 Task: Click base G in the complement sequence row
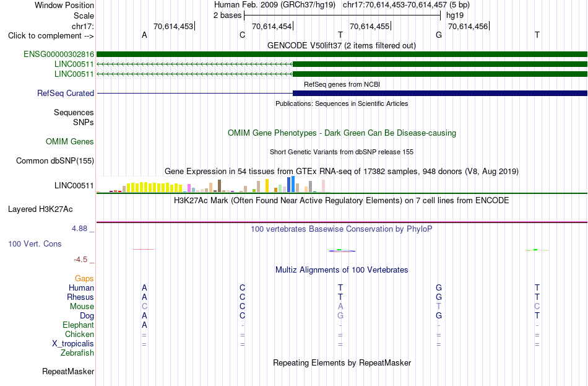(439, 35)
